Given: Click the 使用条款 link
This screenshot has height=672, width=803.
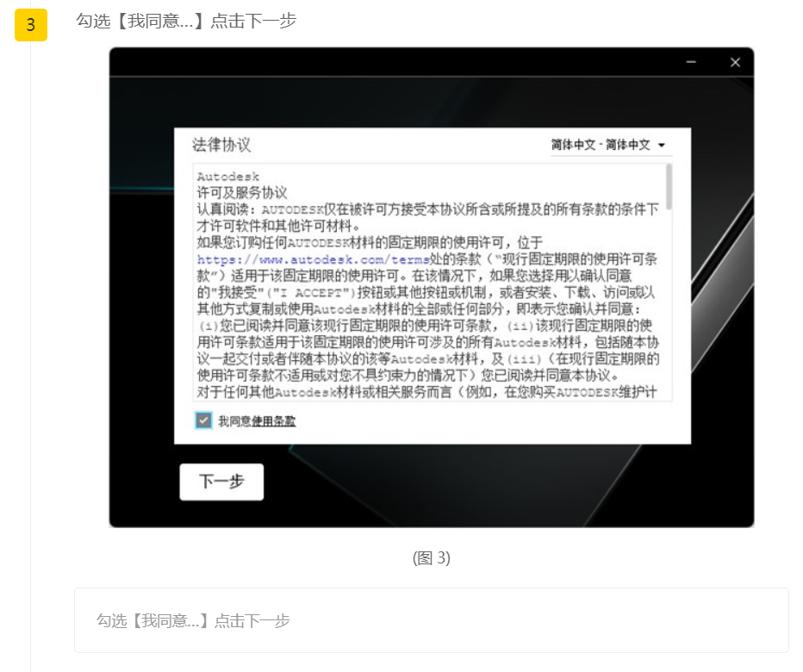Looking at the screenshot, I should pos(274,421).
